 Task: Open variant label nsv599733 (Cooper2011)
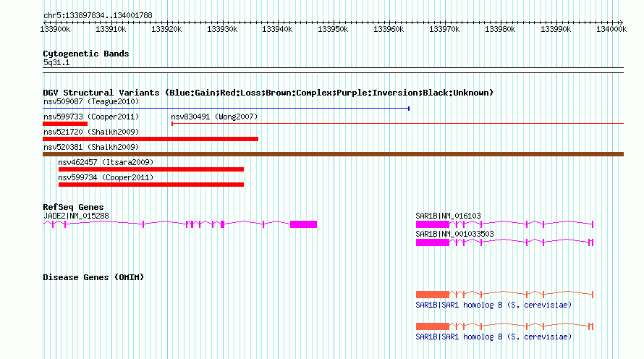[91, 117]
